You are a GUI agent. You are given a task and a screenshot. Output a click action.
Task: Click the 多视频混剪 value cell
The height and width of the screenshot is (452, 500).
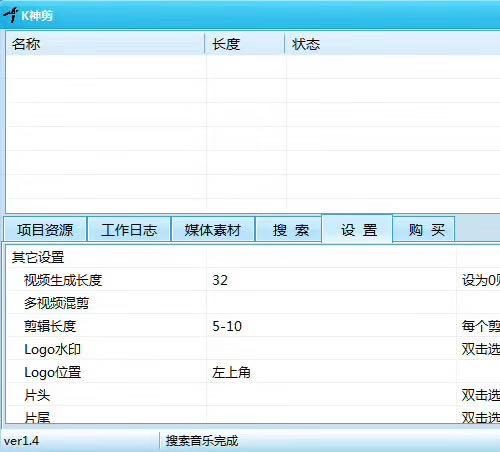coord(331,303)
